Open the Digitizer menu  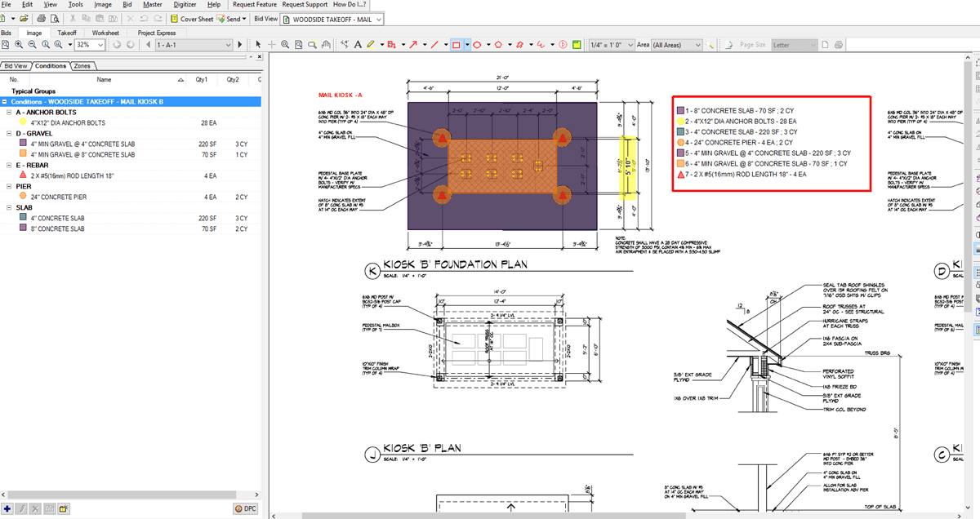183,5
